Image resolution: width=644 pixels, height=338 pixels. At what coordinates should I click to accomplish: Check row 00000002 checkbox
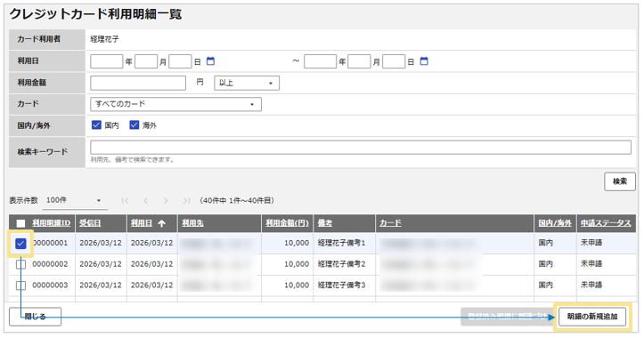[x=20, y=264]
